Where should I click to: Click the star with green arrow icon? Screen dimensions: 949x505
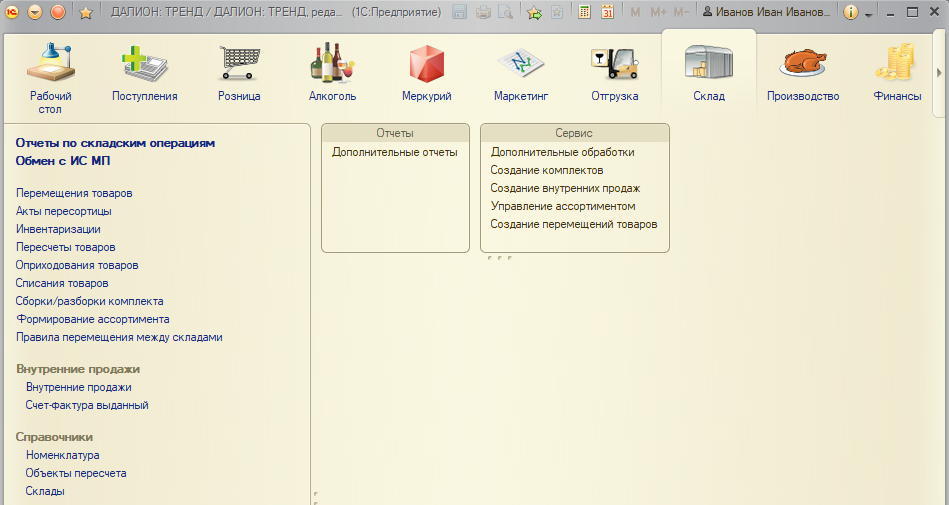(x=534, y=12)
